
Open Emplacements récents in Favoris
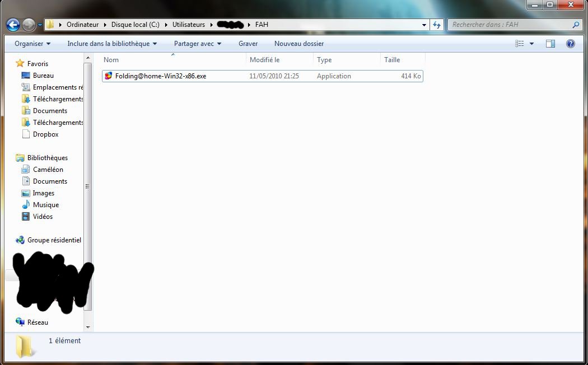(58, 87)
